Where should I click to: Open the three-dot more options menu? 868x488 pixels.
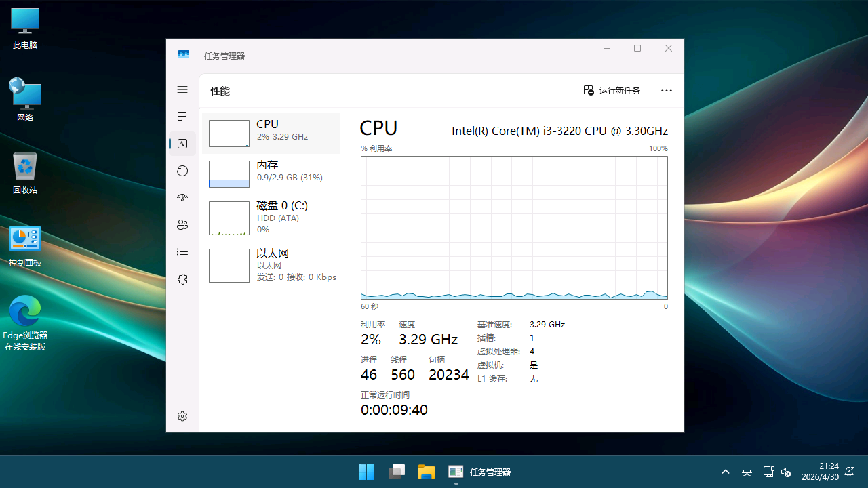tap(667, 90)
